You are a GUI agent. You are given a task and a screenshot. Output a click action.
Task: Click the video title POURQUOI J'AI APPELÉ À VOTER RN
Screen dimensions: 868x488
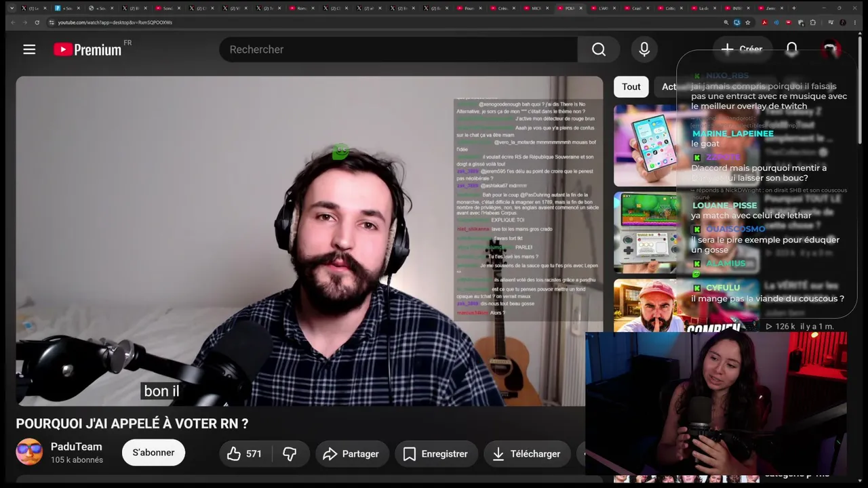coord(132,424)
